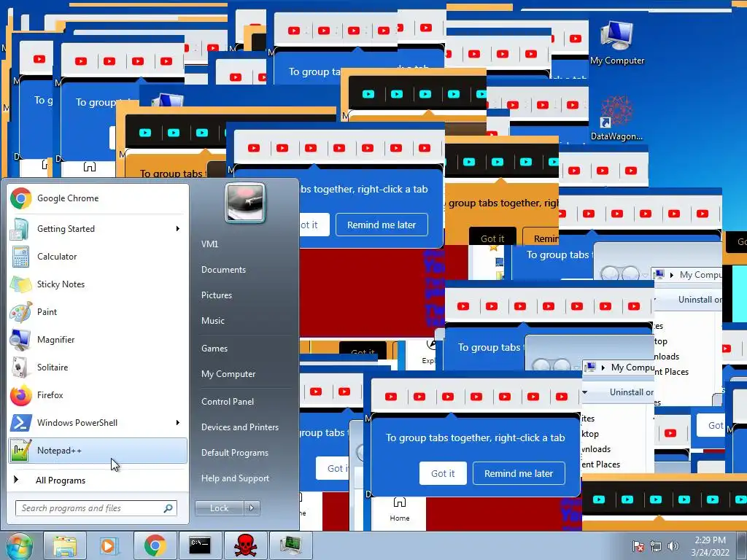Click the user account picture in Start menu
The image size is (747, 560).
coord(245,203)
